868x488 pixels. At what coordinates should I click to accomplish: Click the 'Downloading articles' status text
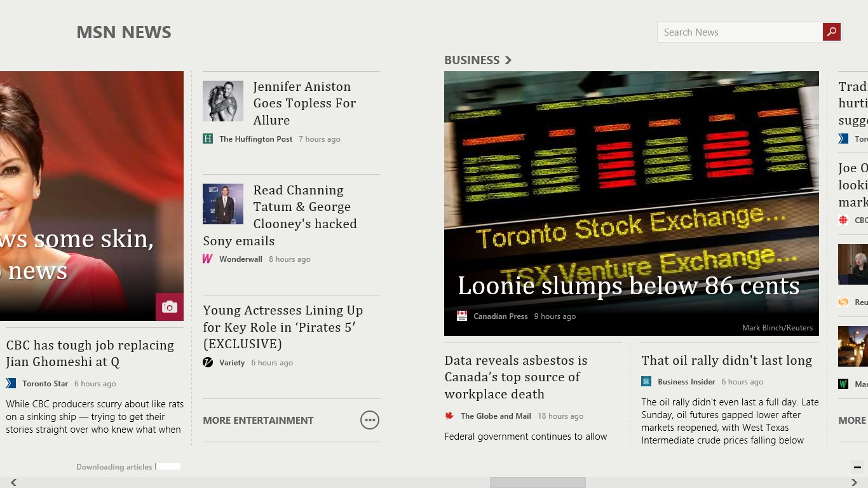(114, 466)
